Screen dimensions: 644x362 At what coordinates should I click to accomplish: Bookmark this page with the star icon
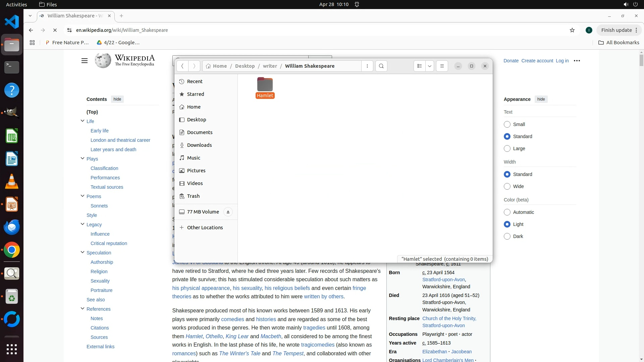(x=572, y=30)
